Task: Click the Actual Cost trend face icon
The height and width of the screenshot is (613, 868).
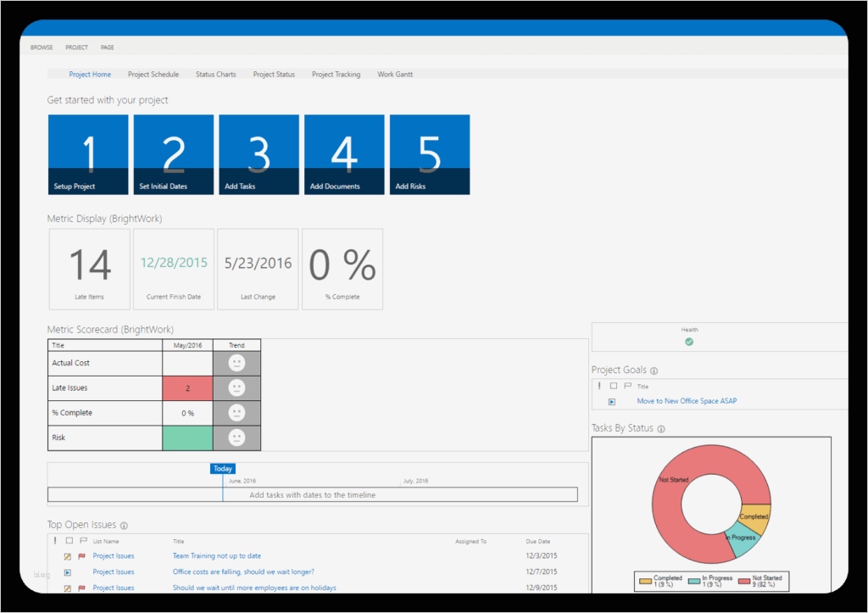Action: point(236,363)
